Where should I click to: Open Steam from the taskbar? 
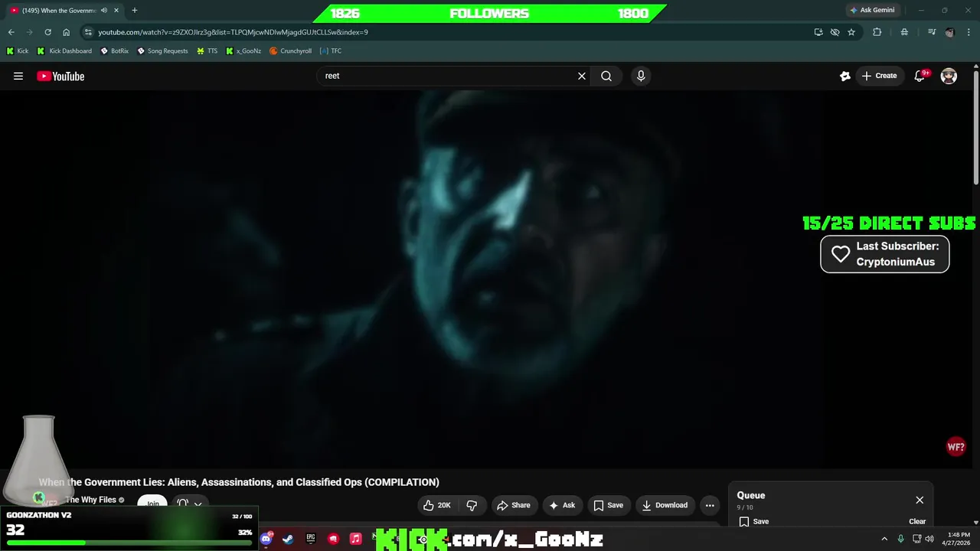(x=288, y=539)
